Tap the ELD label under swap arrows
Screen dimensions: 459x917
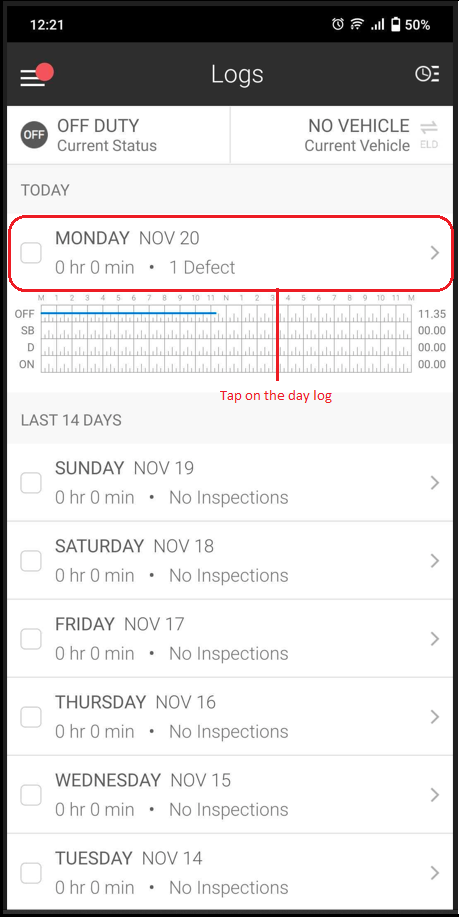point(429,145)
